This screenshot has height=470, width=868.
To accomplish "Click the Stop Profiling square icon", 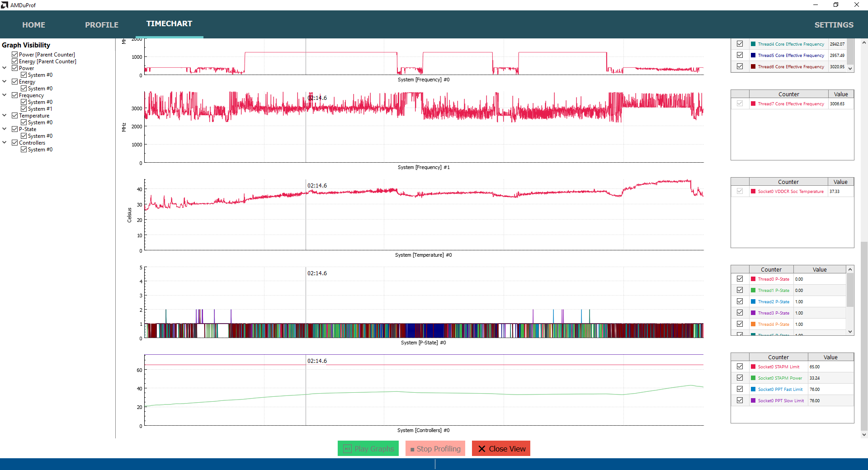I will click(x=412, y=450).
